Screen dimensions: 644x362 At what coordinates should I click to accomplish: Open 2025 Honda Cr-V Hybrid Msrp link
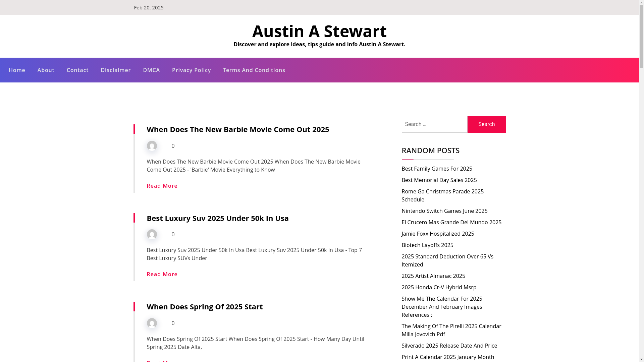(x=439, y=287)
